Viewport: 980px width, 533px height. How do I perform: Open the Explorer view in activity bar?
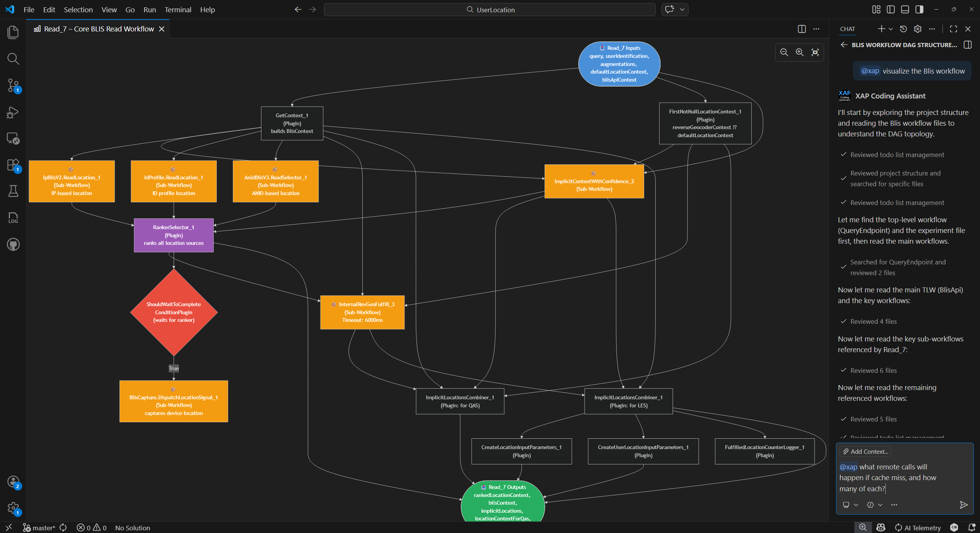pos(13,32)
